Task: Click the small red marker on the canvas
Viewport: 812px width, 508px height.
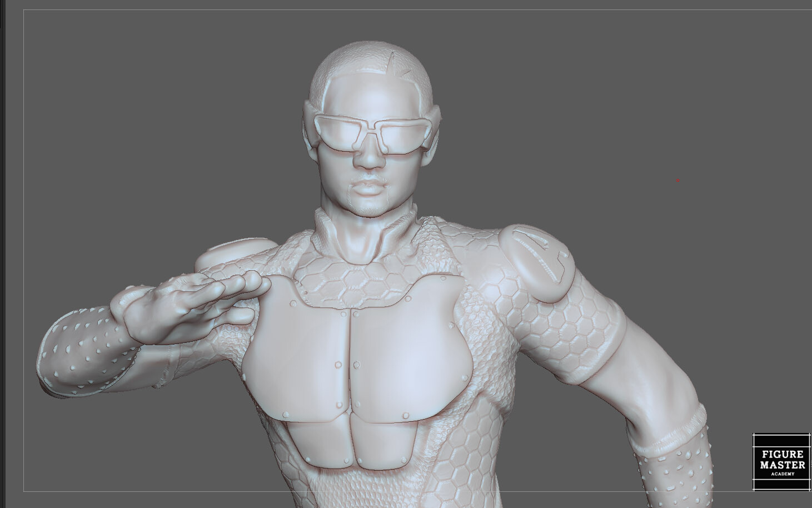Action: tap(678, 180)
